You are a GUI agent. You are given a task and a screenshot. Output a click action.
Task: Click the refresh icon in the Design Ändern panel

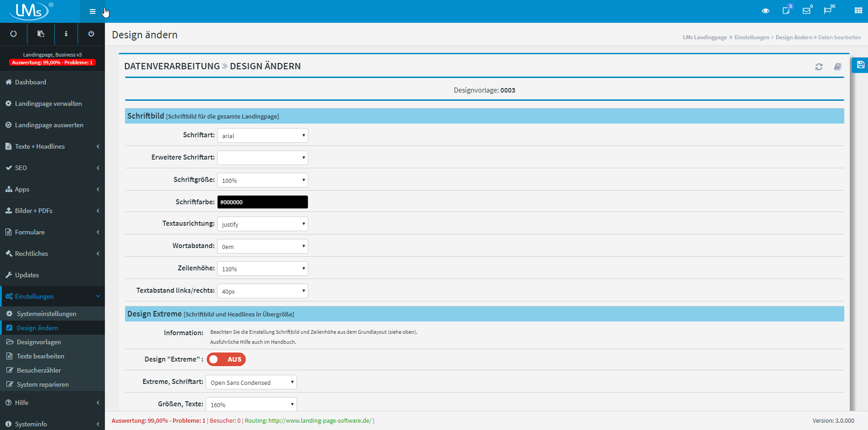pyautogui.click(x=819, y=67)
